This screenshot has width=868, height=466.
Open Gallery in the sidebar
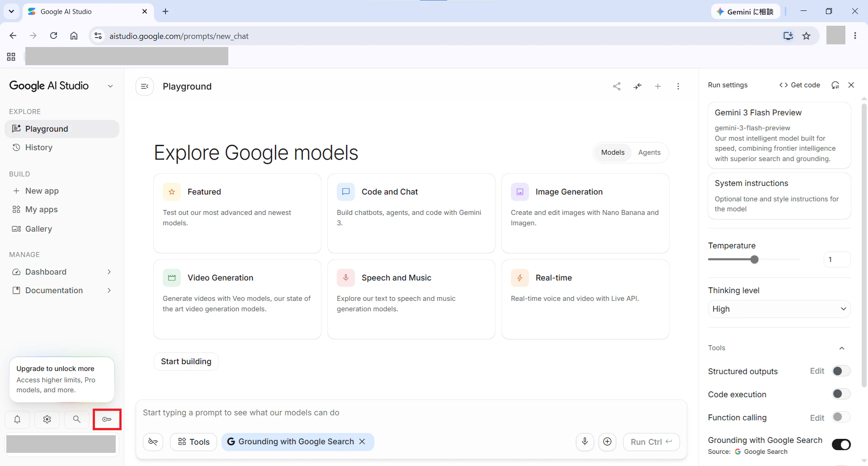(x=62, y=229)
